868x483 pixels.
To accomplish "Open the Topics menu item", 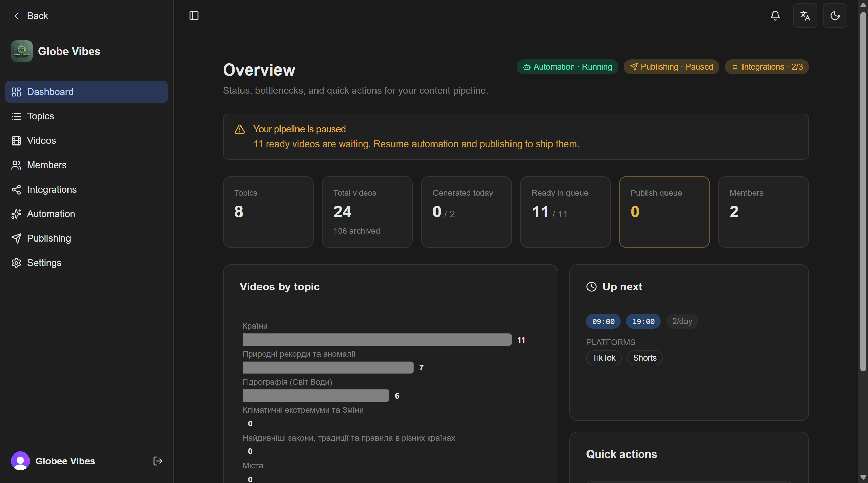I will (86, 116).
